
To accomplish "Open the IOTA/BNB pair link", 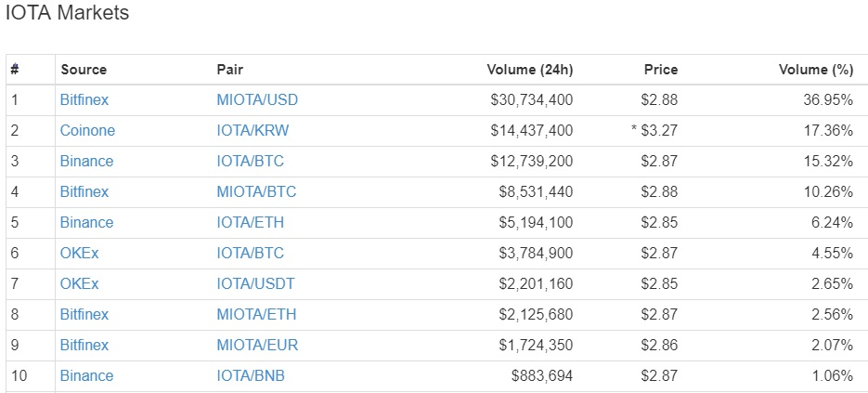I will (x=251, y=376).
